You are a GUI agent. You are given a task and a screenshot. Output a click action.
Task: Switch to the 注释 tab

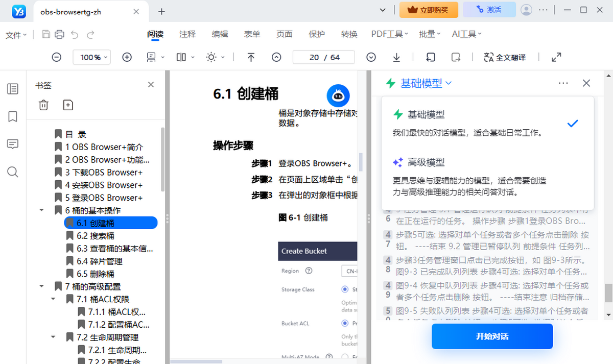pyautogui.click(x=187, y=34)
